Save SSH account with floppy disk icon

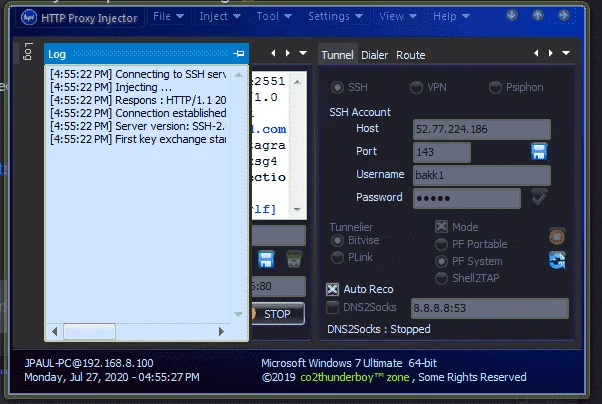(x=539, y=152)
